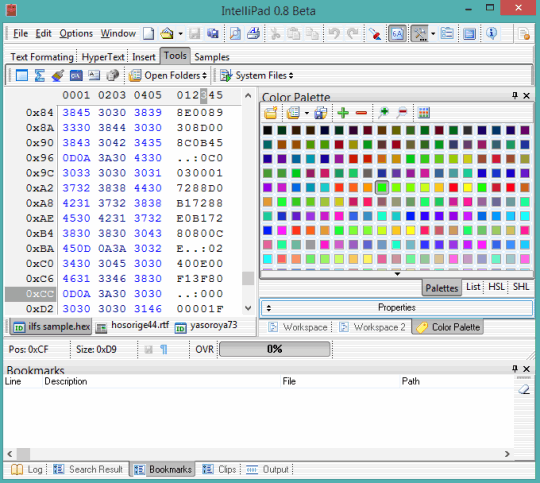Click the page-with-orange-dot icon at the toolbar's end
540x483 pixels.
click(524, 34)
